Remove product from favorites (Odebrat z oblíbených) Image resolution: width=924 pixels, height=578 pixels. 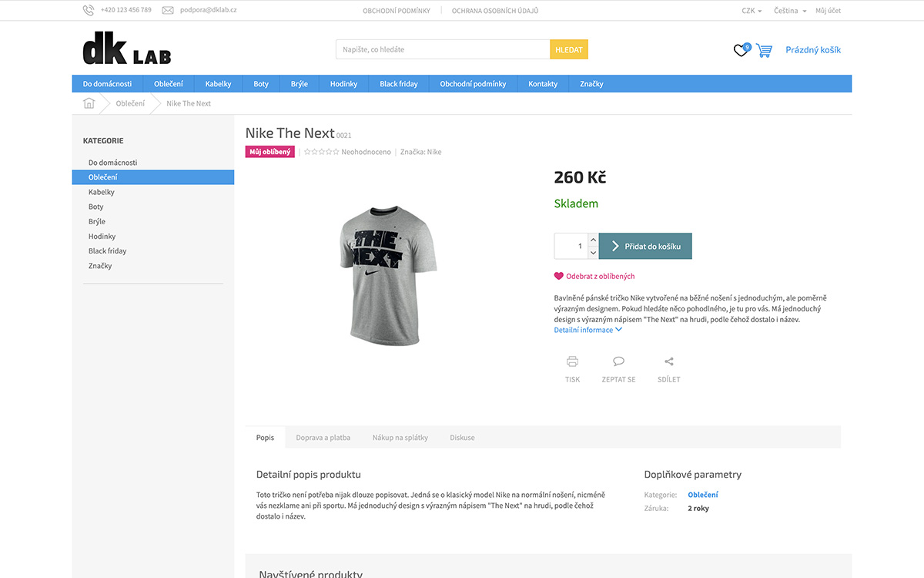coord(594,276)
